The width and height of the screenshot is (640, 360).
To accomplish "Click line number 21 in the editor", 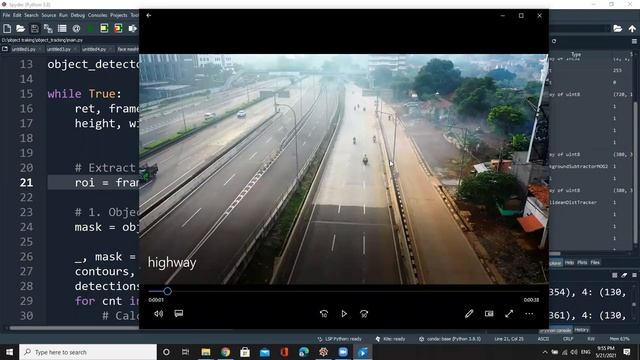I will point(26,182).
